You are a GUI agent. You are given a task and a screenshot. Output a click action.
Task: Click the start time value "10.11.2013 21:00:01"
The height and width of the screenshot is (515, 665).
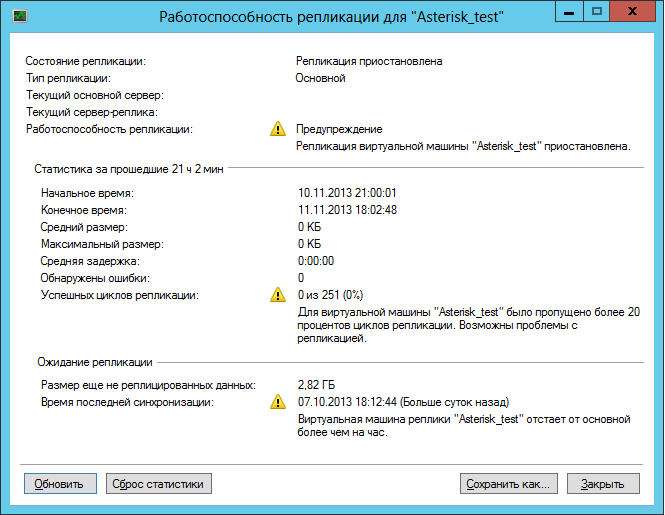[347, 193]
